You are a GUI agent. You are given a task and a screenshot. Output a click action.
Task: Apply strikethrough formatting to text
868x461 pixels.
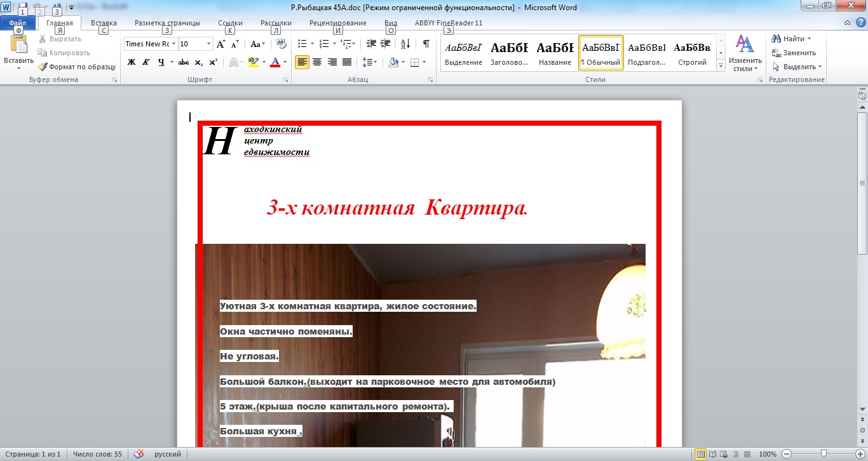184,62
